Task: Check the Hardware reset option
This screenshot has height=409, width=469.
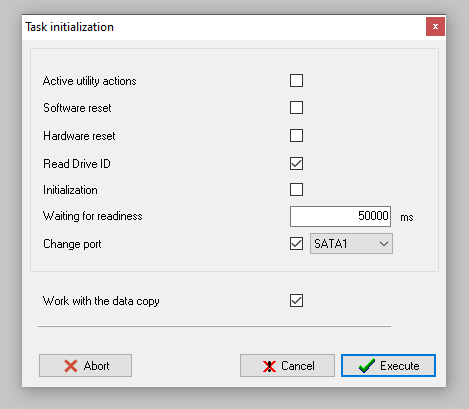Action: coord(296,136)
